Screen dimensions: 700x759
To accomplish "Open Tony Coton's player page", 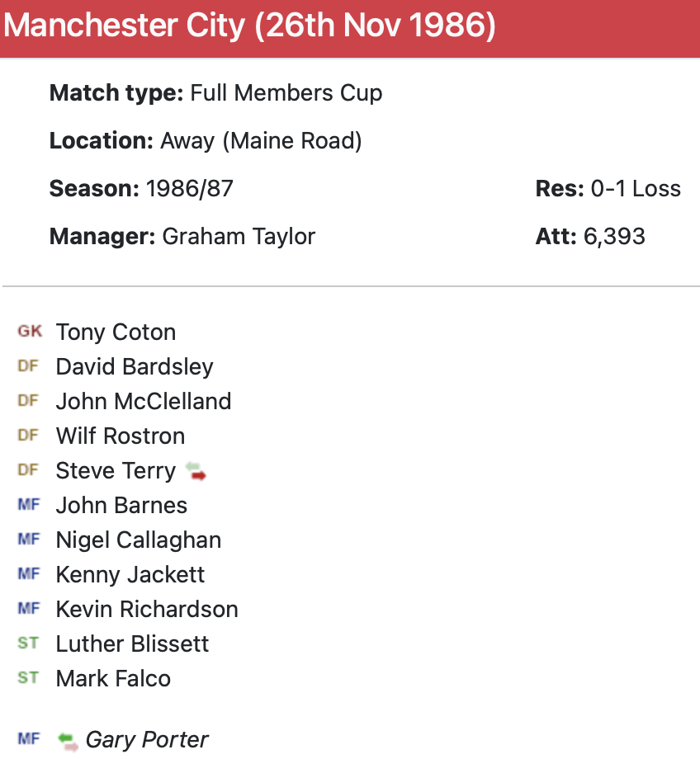I will (116, 332).
